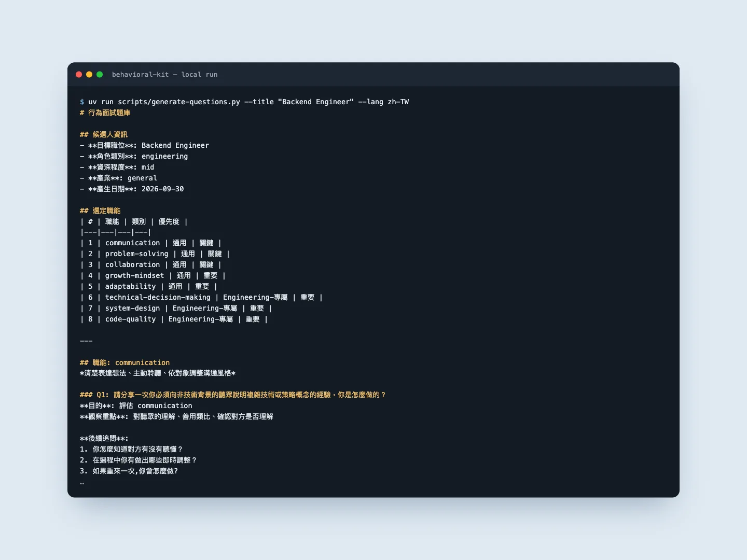Image resolution: width=747 pixels, height=560 pixels.
Task: Click table row 1 'communication'
Action: (151, 243)
